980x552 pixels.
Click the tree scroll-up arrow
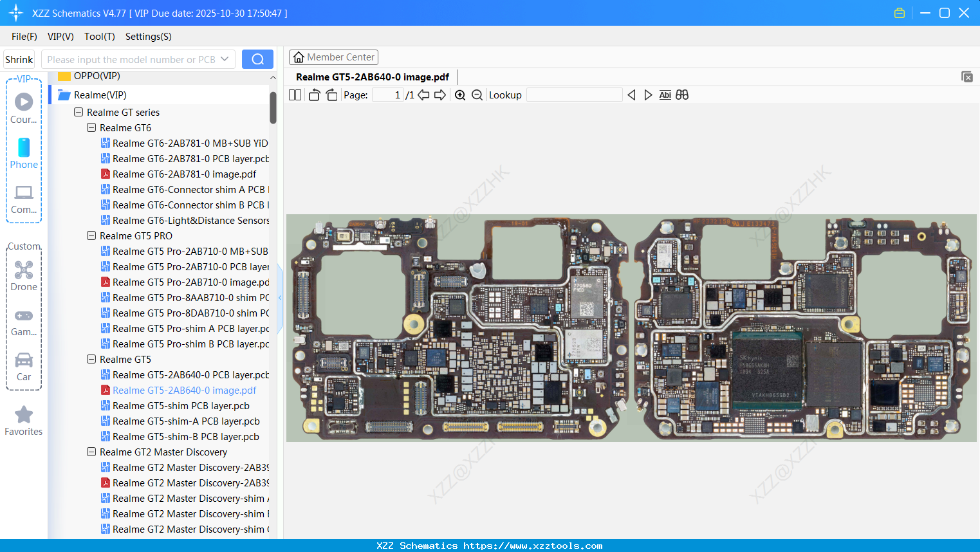273,77
